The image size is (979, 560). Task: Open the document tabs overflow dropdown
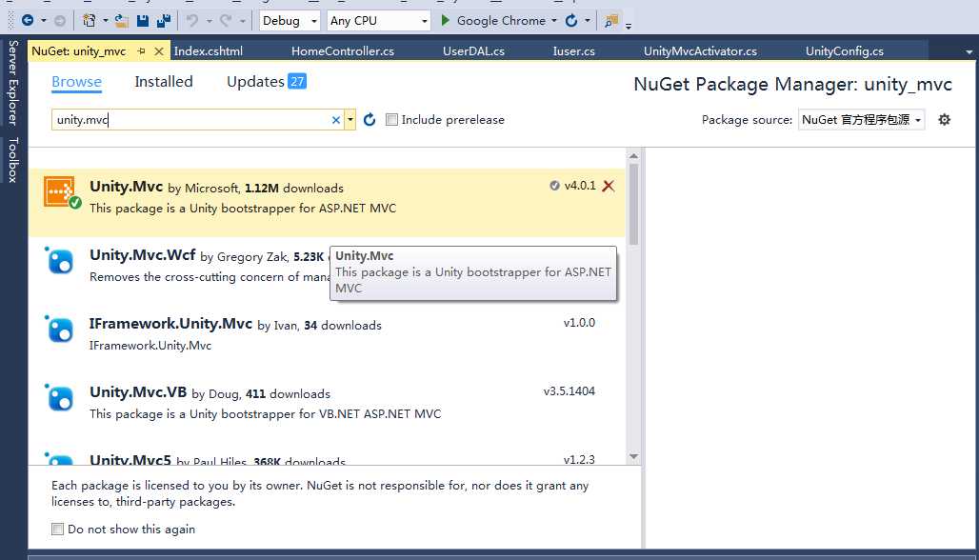pos(969,51)
